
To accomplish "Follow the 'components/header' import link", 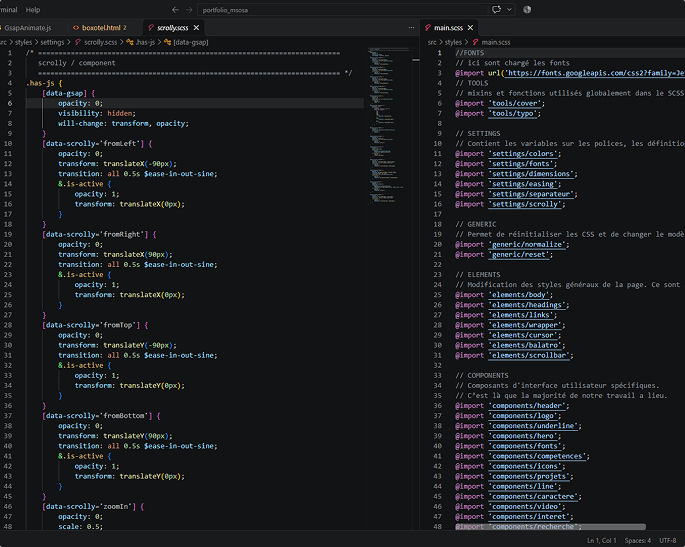I will (x=527, y=405).
